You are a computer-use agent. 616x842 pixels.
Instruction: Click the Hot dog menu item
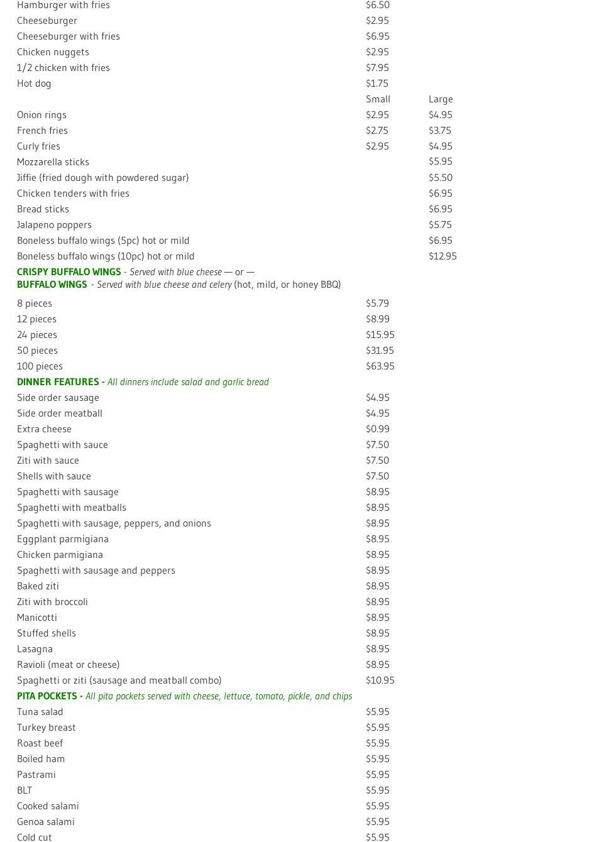click(34, 84)
